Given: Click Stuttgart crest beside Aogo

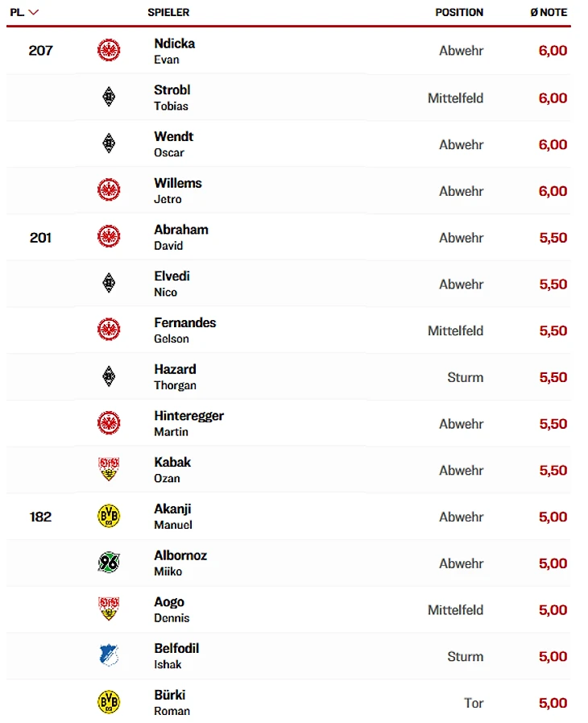Looking at the screenshot, I should point(109,609).
